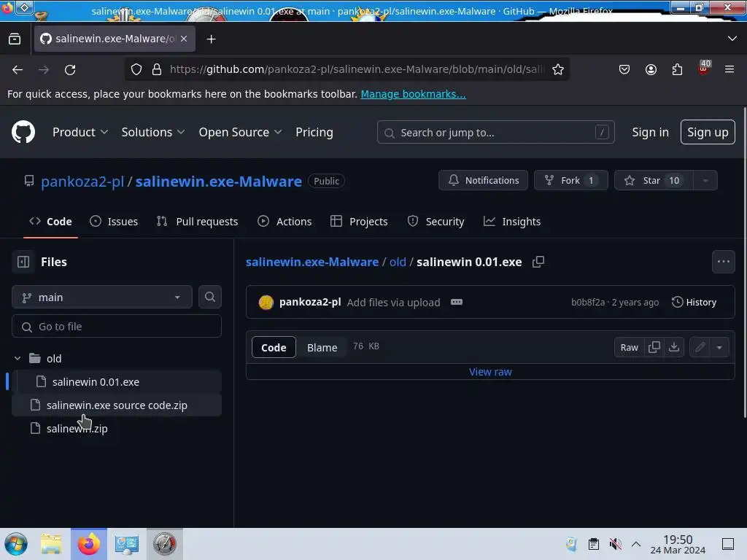This screenshot has width=747, height=560.
Task: Open salinewin.exe source code.zip file
Action: (117, 405)
